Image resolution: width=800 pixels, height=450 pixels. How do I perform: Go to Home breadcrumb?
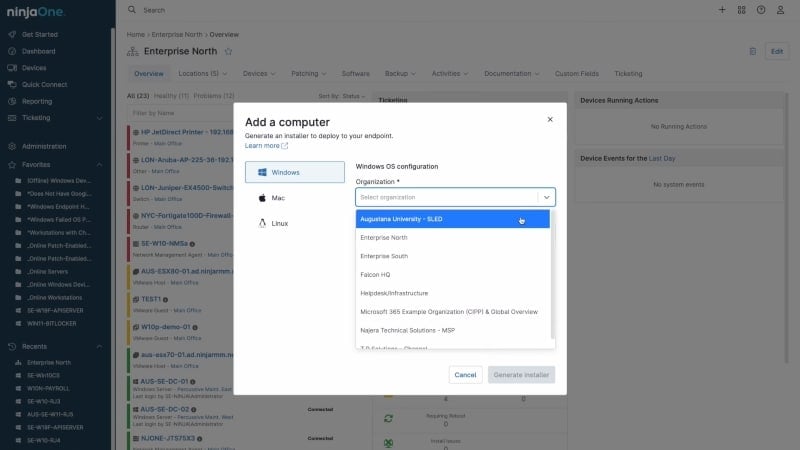135,35
